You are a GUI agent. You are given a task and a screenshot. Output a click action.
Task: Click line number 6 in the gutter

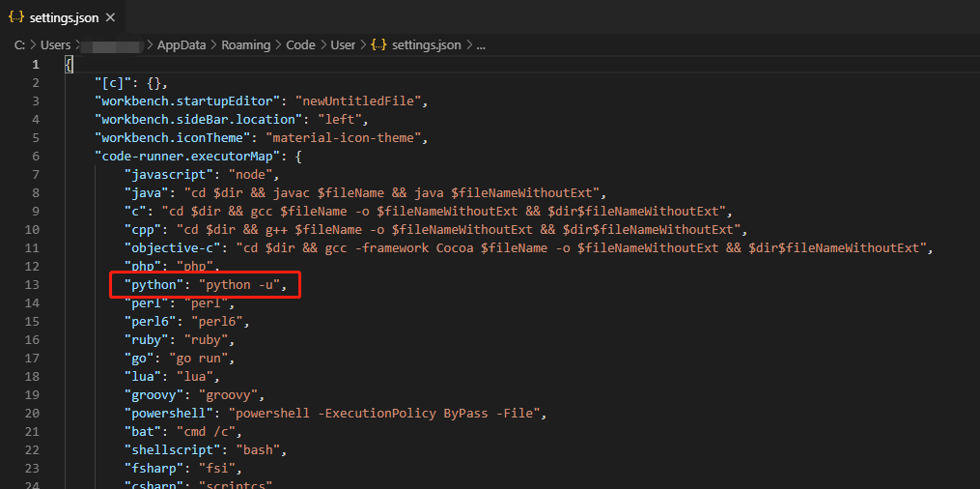tap(36, 157)
